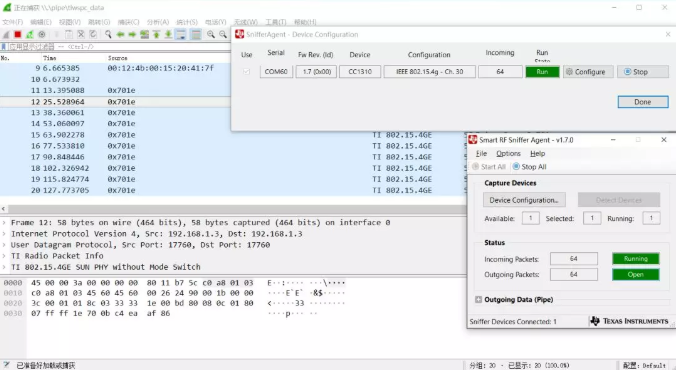676x371 pixels.
Task: Click the horizontal scrollbar under the packet list
Action: pyautogui.click(x=233, y=209)
